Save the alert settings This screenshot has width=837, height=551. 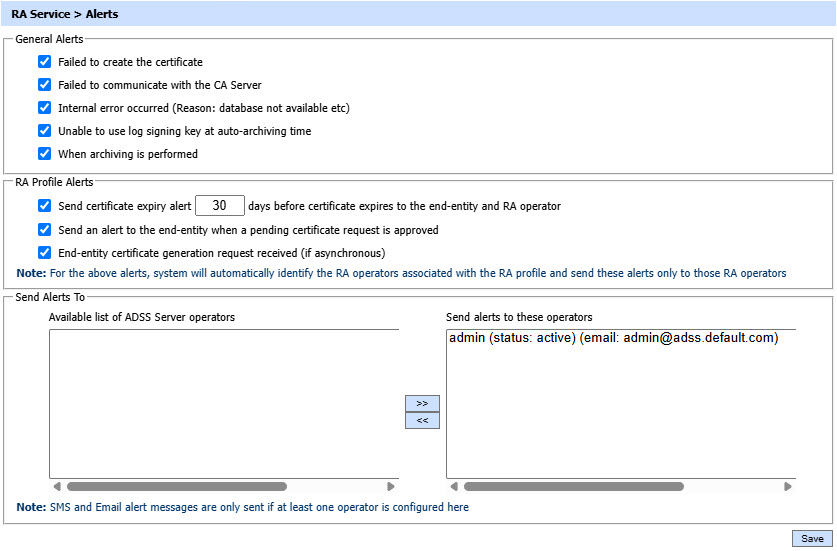tap(811, 538)
